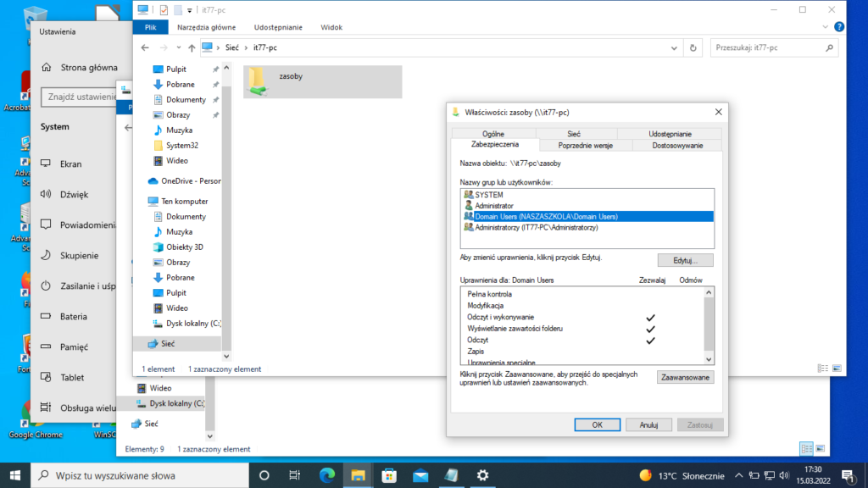Open Mail app on the taskbar
The image size is (868, 488).
420,474
